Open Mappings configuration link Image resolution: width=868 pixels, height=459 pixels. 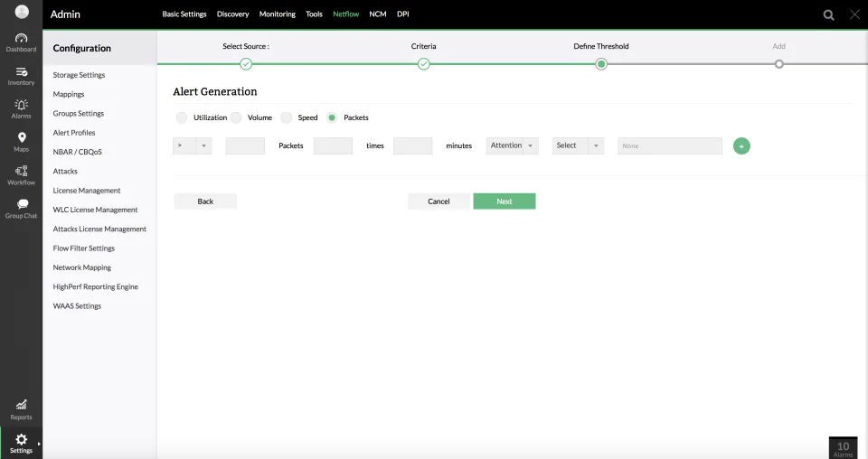tap(69, 94)
